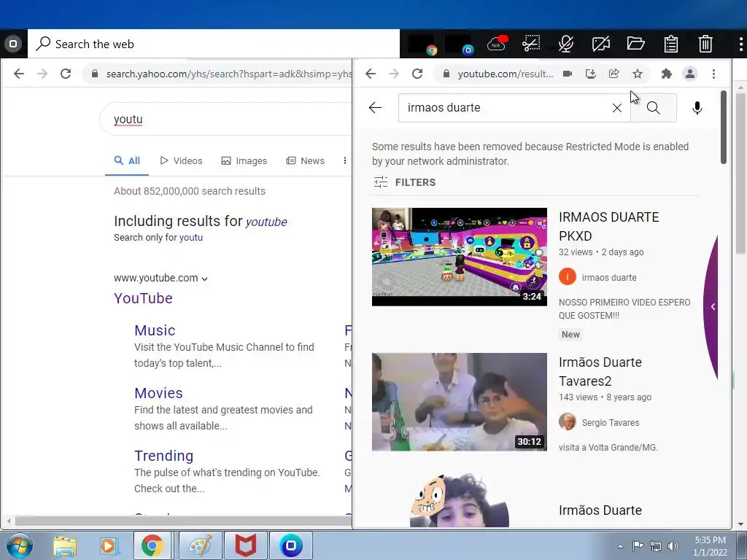The height and width of the screenshot is (560, 747).
Task: Select the All tab on Yahoo
Action: click(x=127, y=161)
